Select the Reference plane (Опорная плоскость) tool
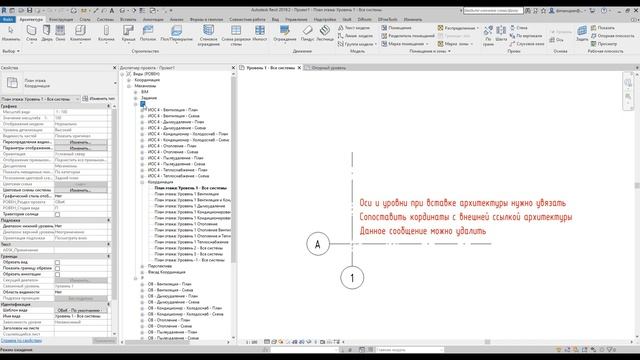This screenshot has height=360, width=640. 612,36
